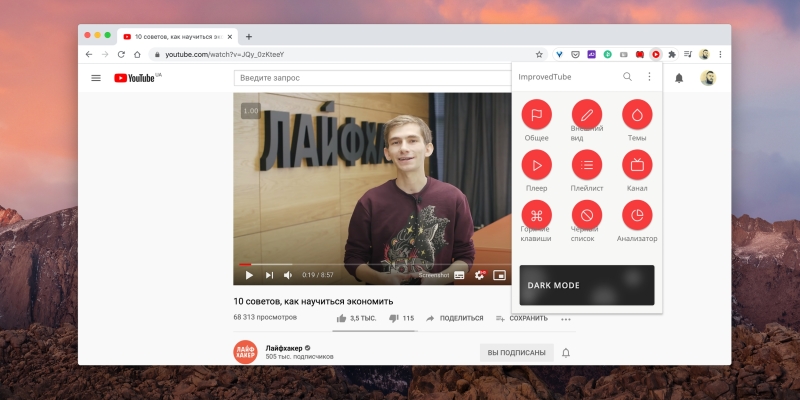Open YouTube notifications bell in header

[x=679, y=78]
